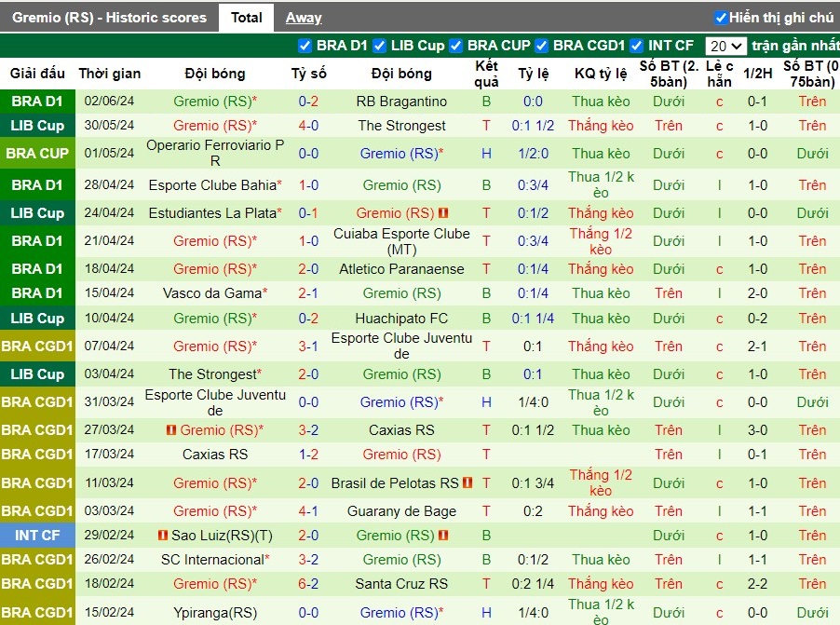Viewport: 840px width, 625px height.
Task: Click half-time score 2-2 in Santa Cruz row
Action: 757,584
